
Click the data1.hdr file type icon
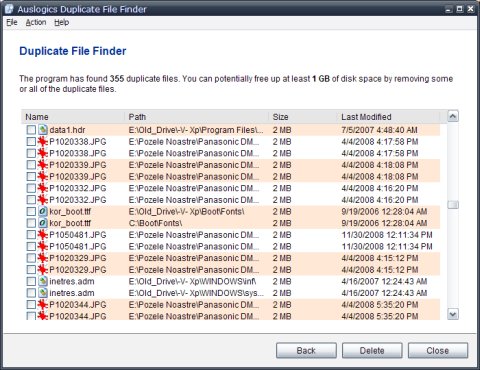(43, 130)
